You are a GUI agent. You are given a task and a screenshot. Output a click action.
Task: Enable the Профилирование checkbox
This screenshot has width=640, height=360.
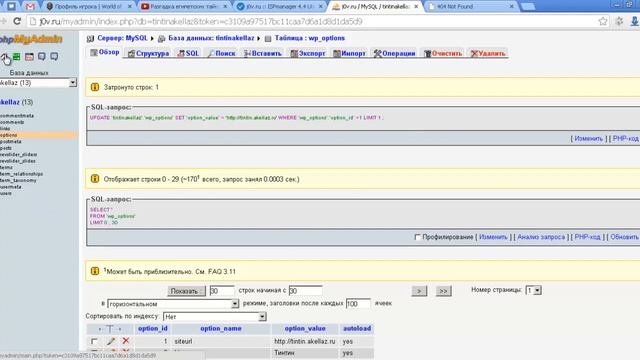(x=417, y=237)
